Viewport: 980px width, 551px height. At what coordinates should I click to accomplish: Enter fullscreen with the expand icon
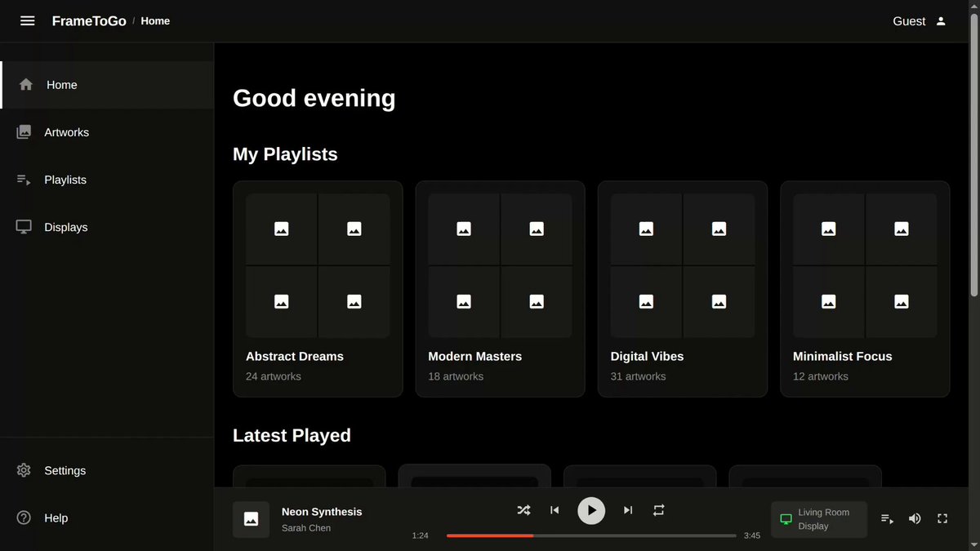click(x=942, y=518)
